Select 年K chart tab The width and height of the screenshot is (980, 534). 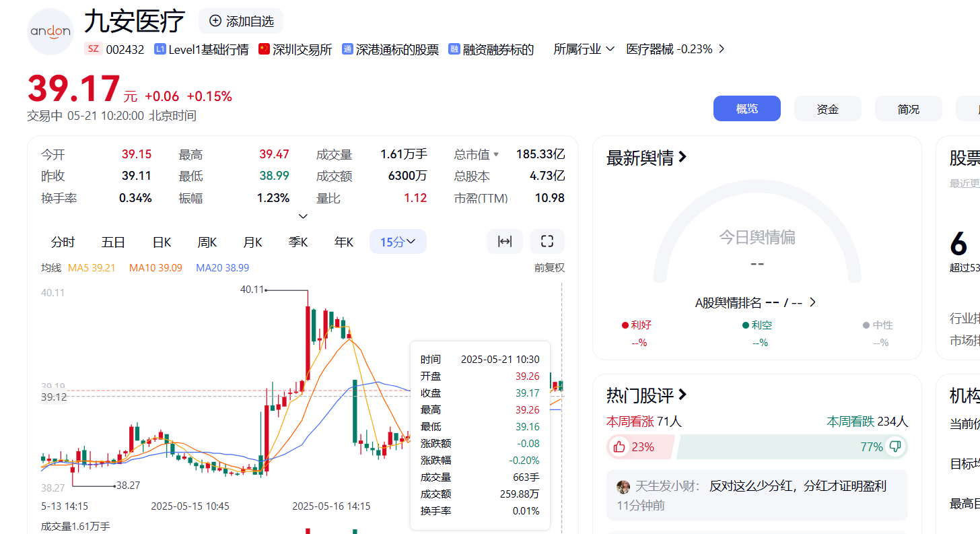point(344,242)
